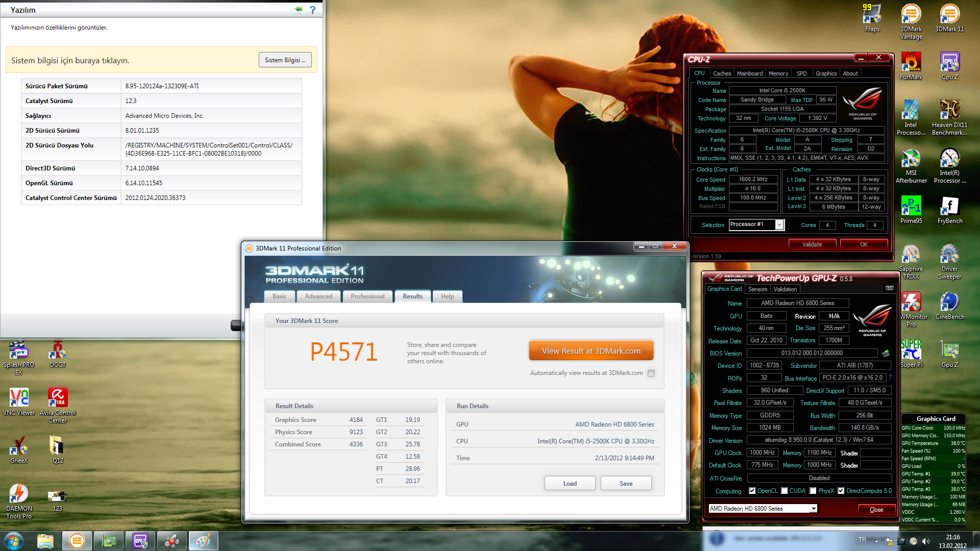Open the 3DMark 11 desktop shortcut
This screenshot has height=551, width=980.
click(x=949, y=18)
